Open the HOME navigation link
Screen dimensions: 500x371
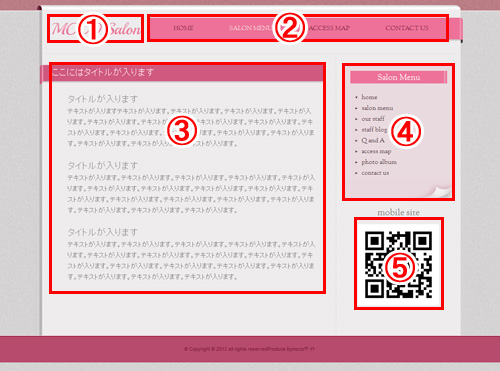click(183, 28)
